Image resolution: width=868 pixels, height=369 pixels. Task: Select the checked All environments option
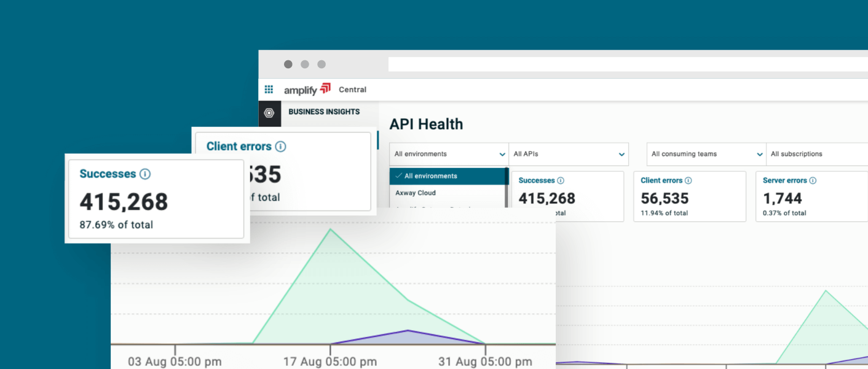click(x=448, y=176)
